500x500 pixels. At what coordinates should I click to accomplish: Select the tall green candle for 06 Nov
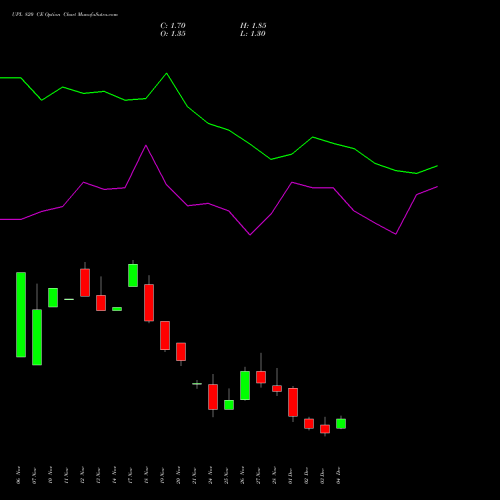tap(21, 315)
